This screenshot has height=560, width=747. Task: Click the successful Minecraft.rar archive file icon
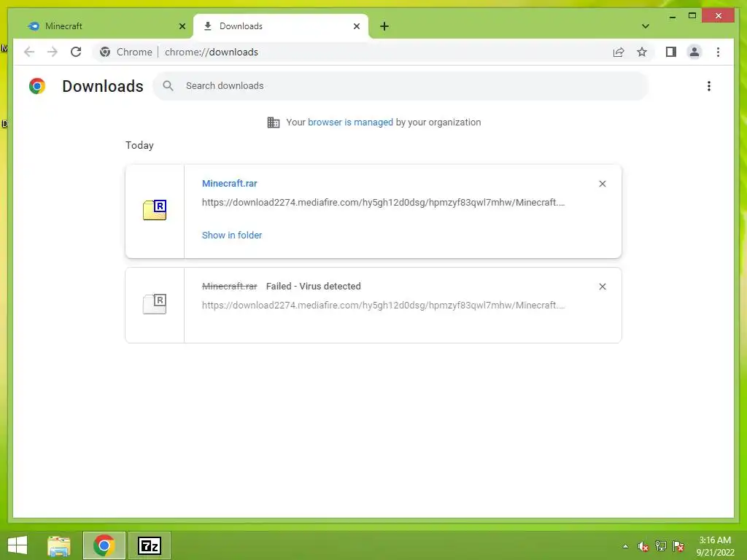(x=155, y=209)
